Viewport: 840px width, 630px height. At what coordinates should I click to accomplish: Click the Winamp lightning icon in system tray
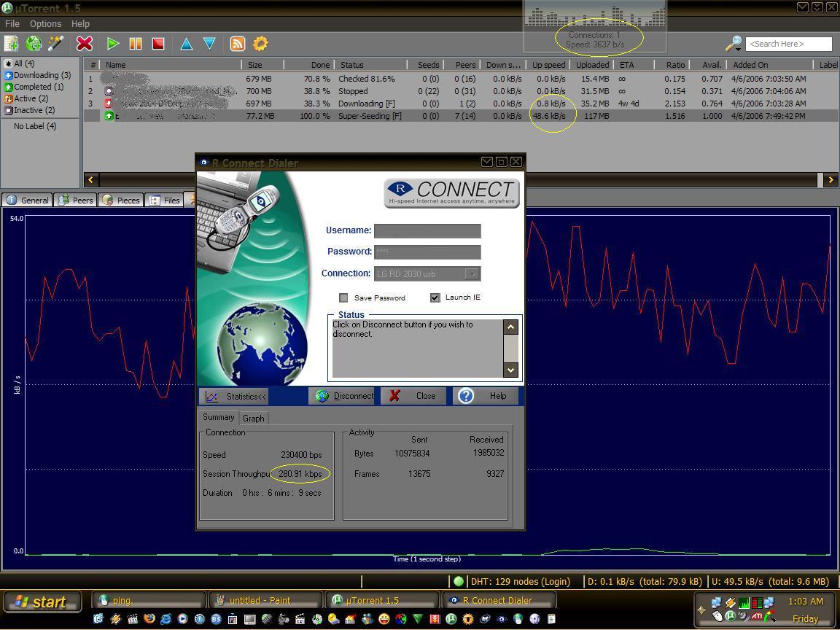(x=730, y=603)
